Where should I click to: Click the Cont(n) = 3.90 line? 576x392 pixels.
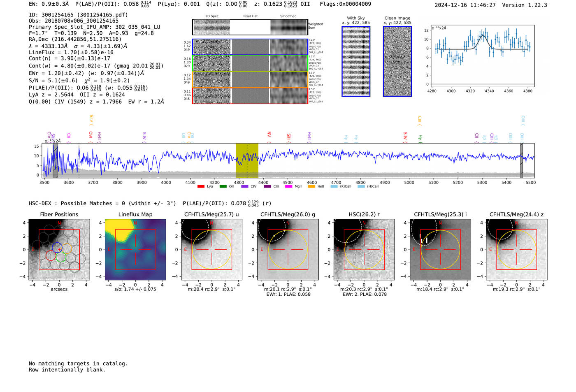click(x=70, y=58)
